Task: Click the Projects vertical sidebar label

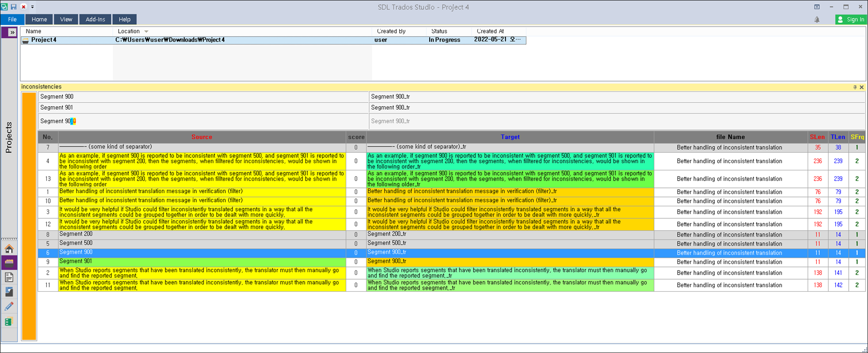Action: point(9,138)
